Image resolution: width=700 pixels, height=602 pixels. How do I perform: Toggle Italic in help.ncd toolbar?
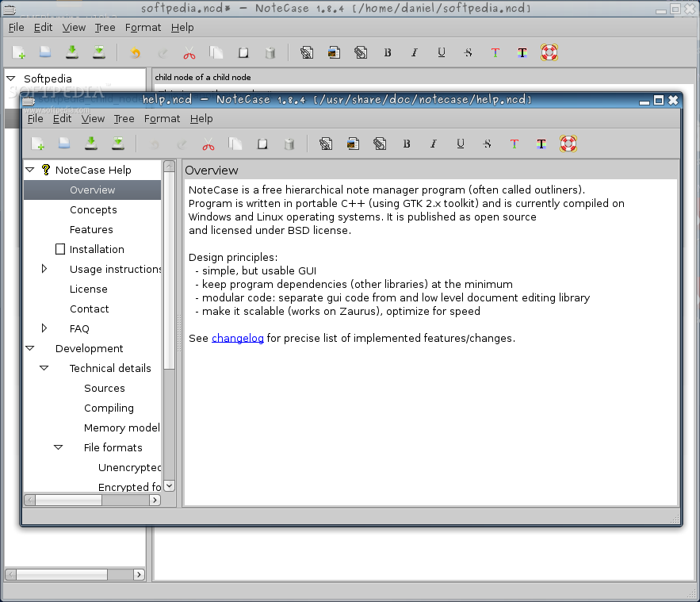pos(434,144)
